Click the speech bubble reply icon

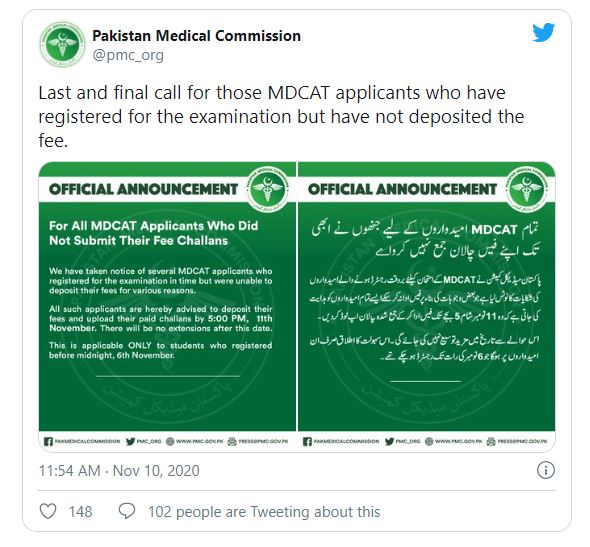tap(127, 512)
